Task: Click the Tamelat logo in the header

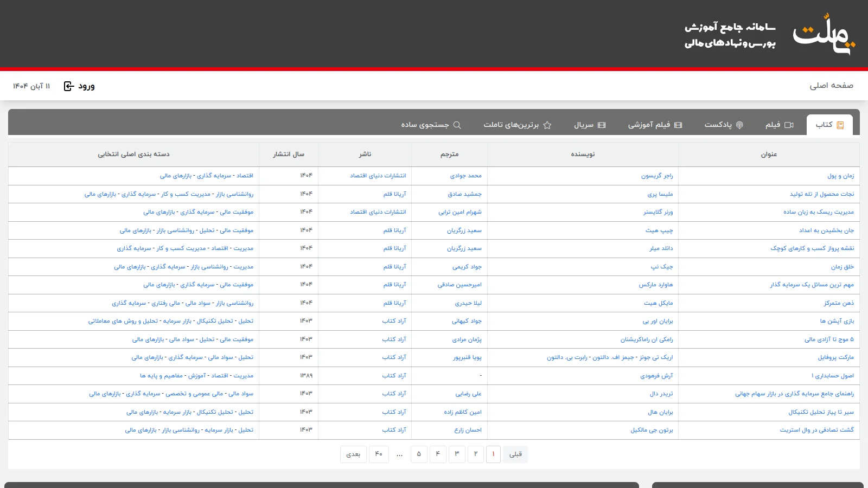Action: (x=824, y=34)
